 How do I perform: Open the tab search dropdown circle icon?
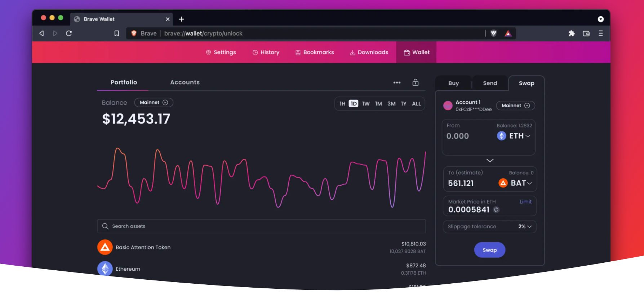point(601,19)
